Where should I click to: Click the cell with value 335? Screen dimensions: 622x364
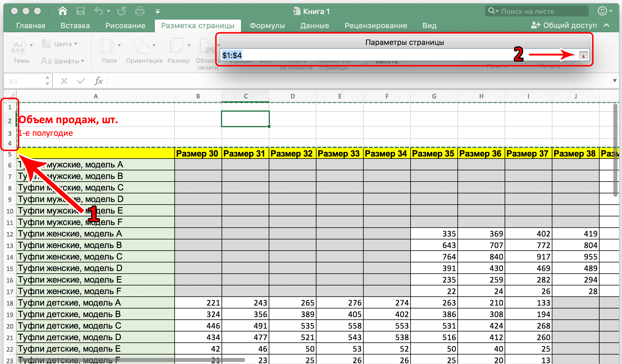tap(434, 234)
